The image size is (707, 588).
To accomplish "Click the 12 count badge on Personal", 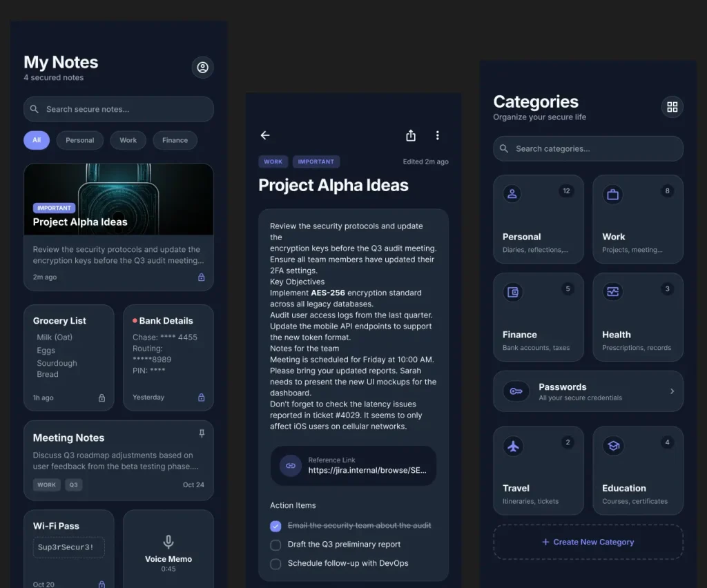I will click(566, 191).
